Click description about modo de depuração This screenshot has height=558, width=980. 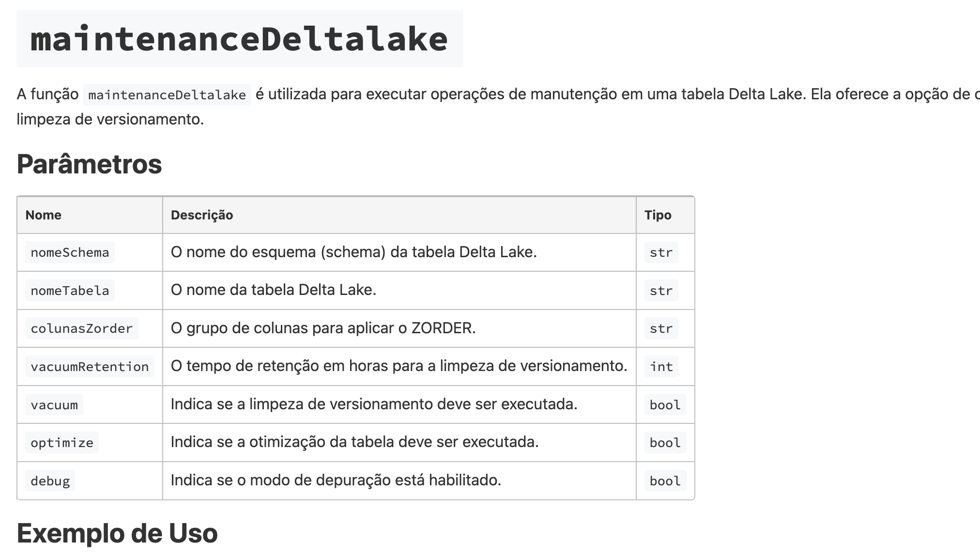tap(336, 480)
